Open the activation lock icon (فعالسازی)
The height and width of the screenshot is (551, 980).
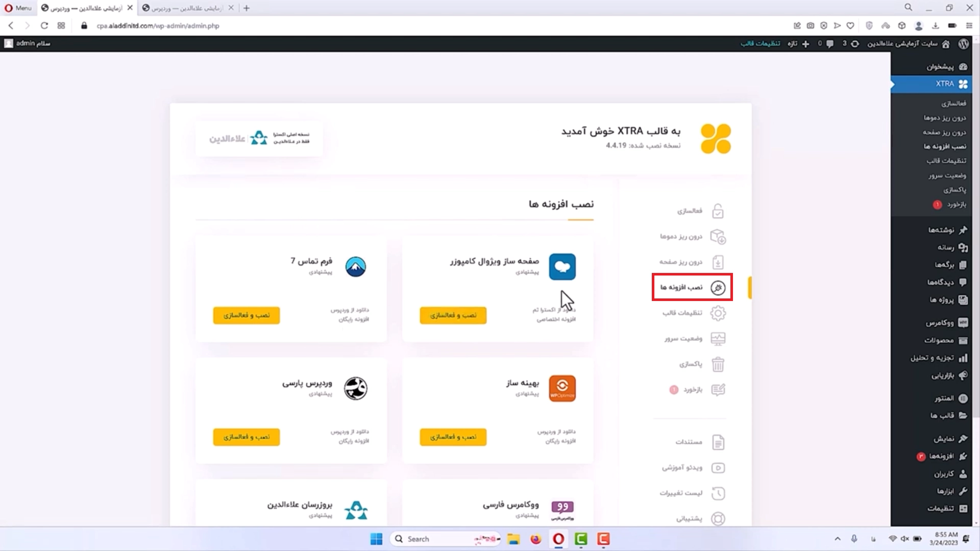[x=718, y=211]
